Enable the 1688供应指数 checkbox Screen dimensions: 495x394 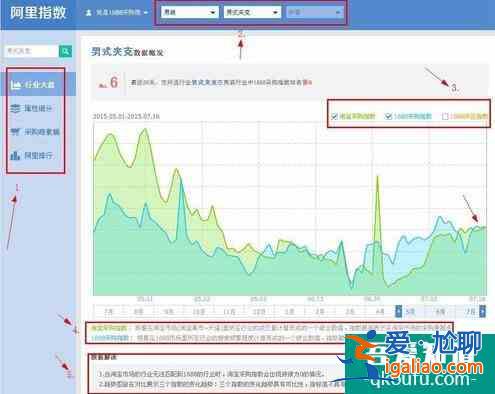[445, 116]
